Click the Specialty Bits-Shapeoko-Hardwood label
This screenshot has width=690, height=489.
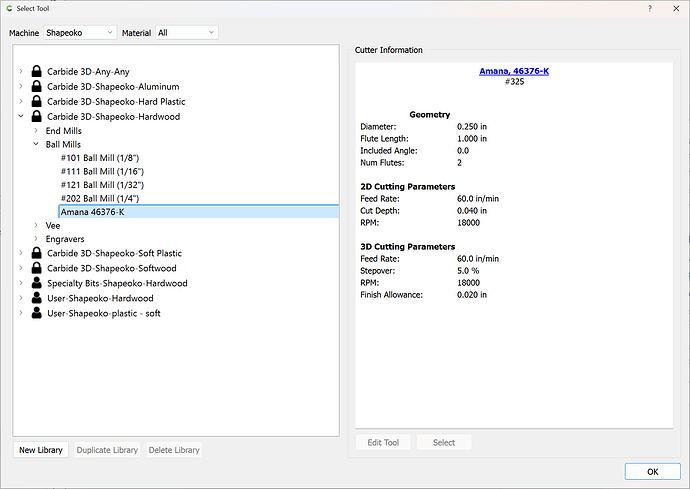(117, 283)
